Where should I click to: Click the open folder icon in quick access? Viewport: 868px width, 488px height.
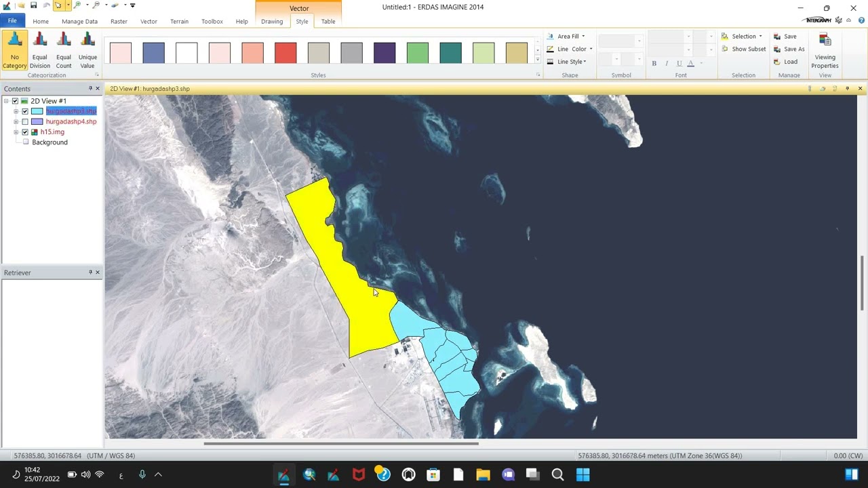click(x=21, y=5)
